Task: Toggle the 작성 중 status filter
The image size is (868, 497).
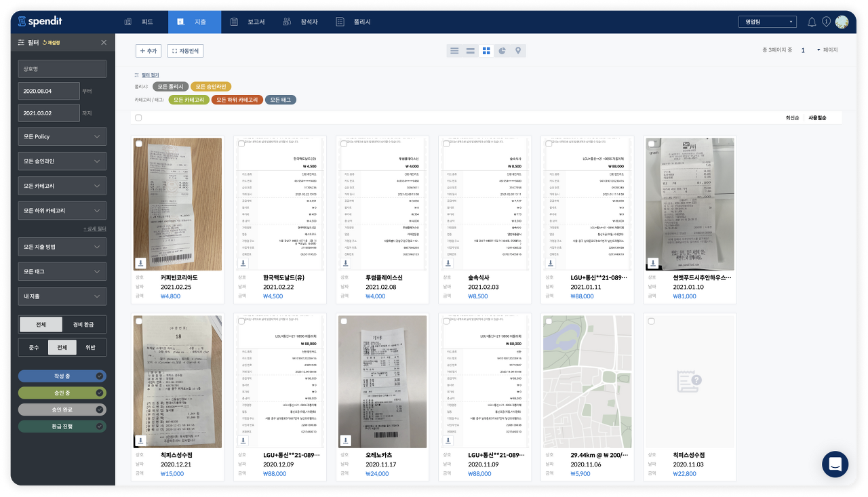Action: tap(62, 376)
